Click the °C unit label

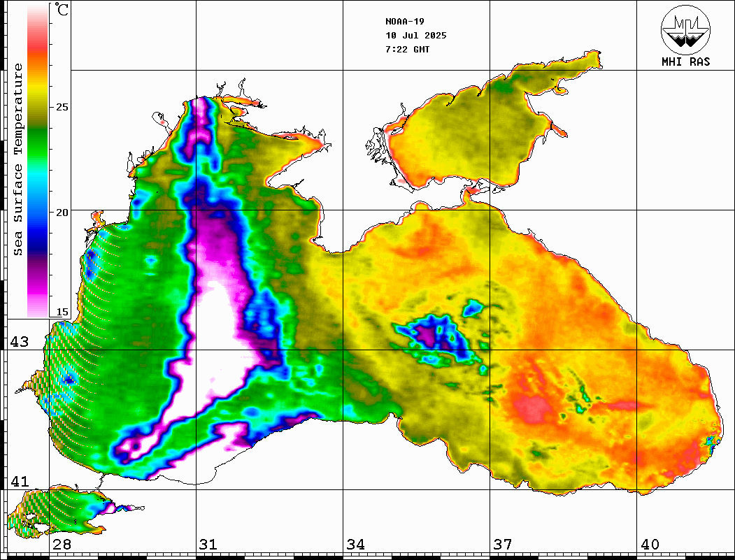61,9
